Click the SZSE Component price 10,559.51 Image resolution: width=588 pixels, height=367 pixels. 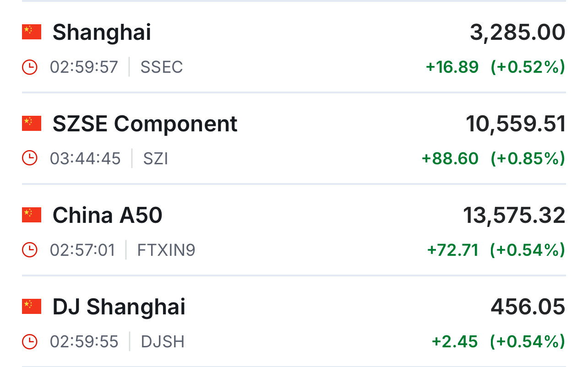point(516,124)
